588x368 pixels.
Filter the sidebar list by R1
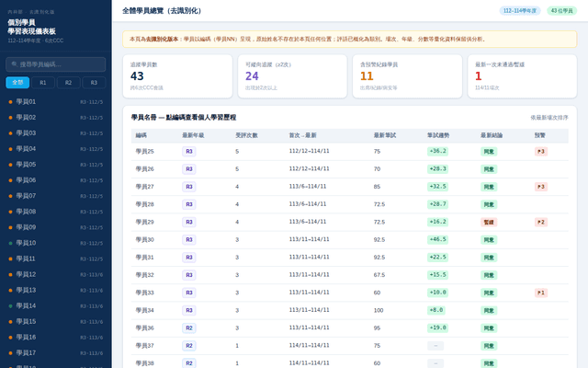[43, 82]
